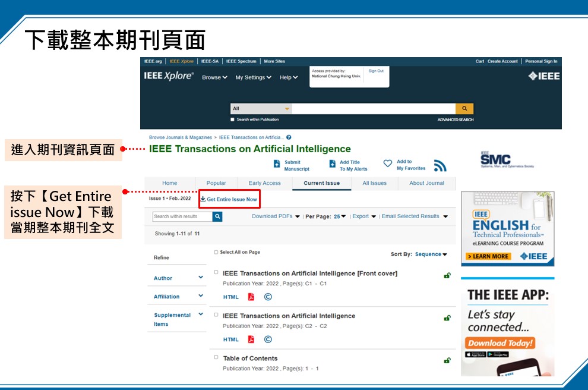Image resolution: width=588 pixels, height=390 pixels.
Task: Click the Cart link
Action: 480,61
